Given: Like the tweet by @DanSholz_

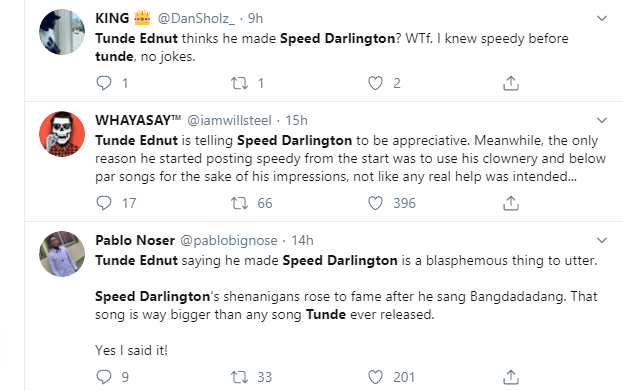Looking at the screenshot, I should [375, 83].
